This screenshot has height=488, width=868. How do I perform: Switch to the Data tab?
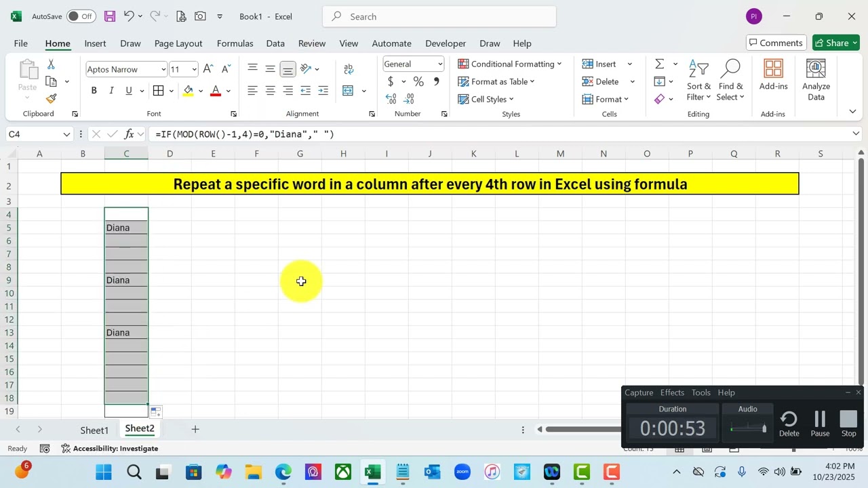(x=275, y=43)
